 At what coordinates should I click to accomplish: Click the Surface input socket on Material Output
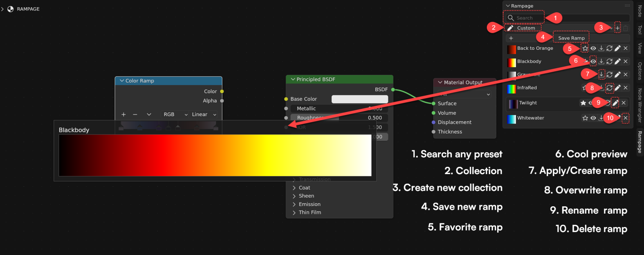[x=434, y=104]
